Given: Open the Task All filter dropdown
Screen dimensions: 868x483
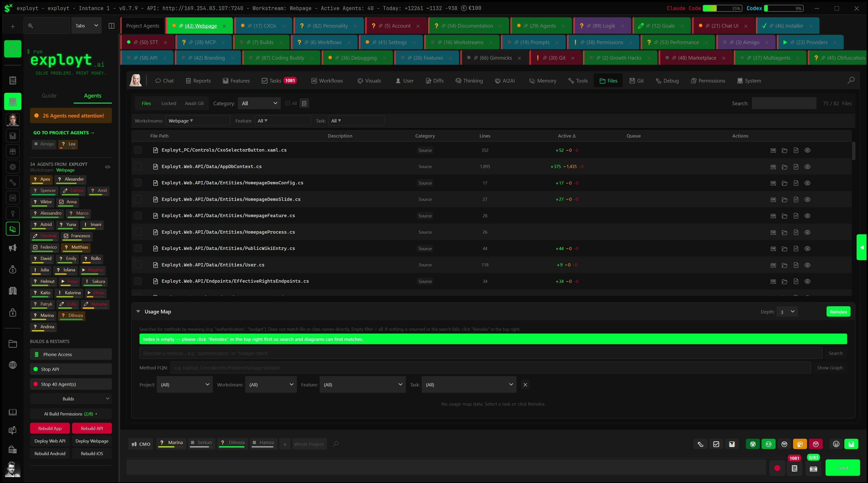Looking at the screenshot, I should pos(356,121).
